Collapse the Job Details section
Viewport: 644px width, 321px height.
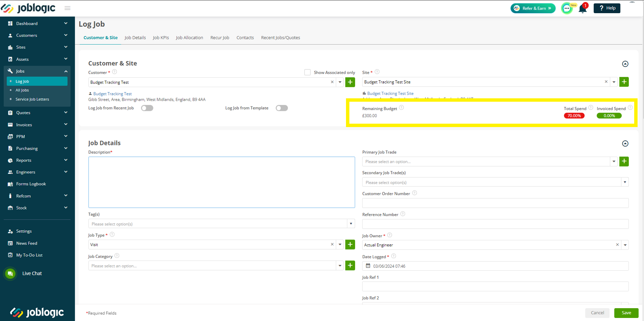pos(625,144)
